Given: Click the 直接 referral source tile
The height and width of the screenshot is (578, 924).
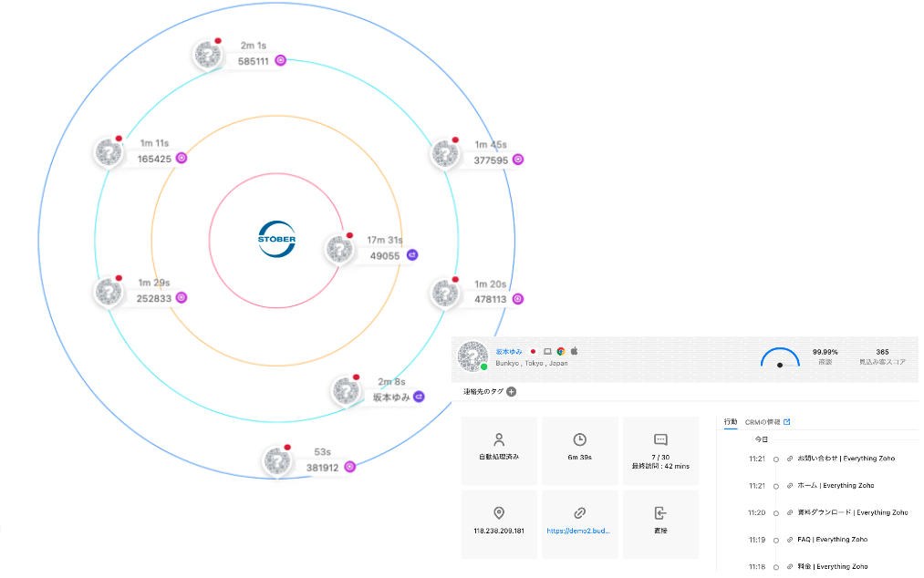Looking at the screenshot, I should [660, 524].
